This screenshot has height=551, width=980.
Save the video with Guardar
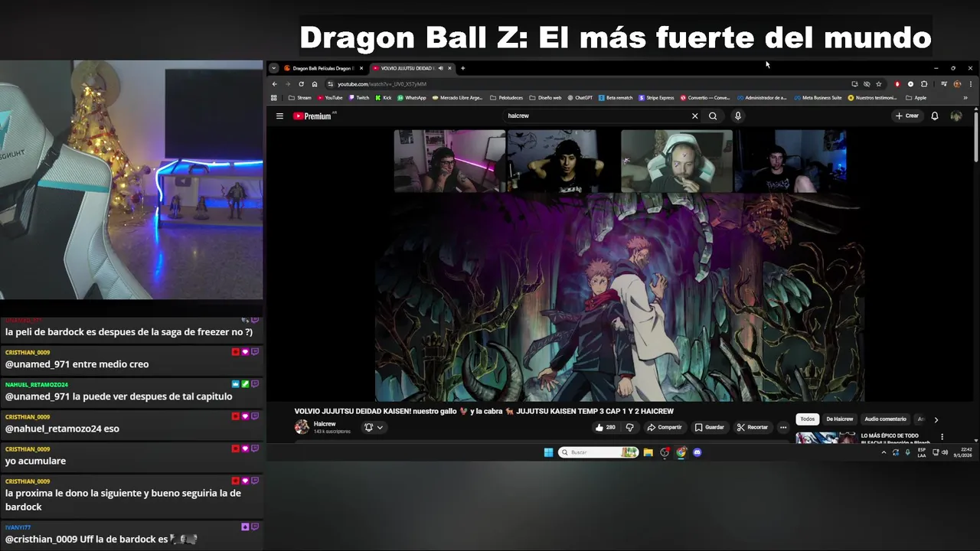[x=710, y=427]
